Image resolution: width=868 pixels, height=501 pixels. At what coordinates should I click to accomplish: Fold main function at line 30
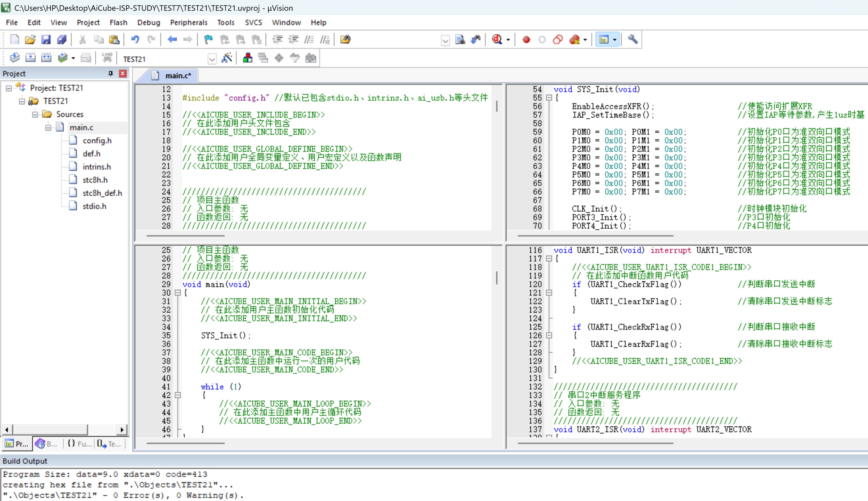pyautogui.click(x=178, y=293)
